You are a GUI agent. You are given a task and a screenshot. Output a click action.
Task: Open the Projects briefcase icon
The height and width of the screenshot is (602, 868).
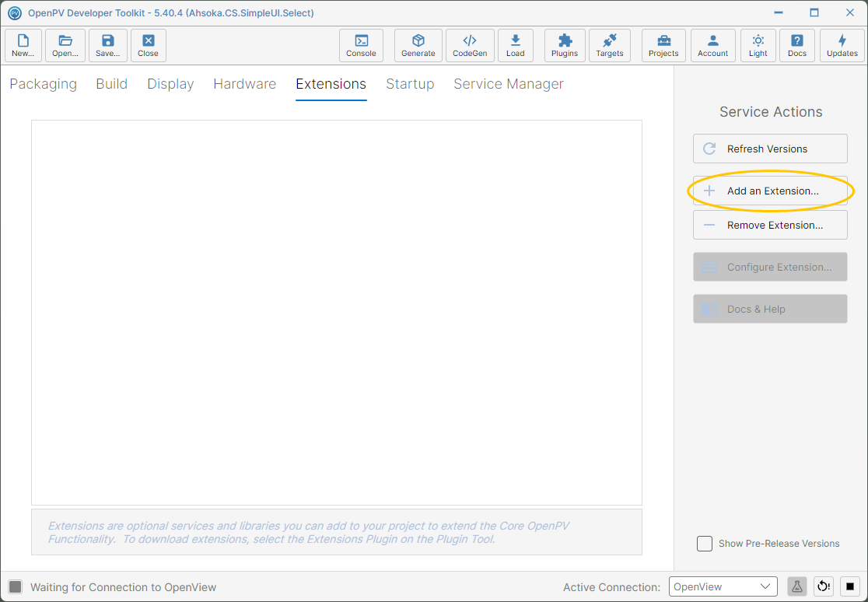pyautogui.click(x=663, y=45)
